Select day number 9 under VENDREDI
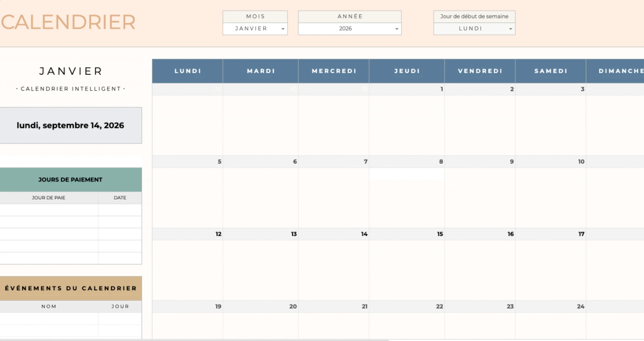The width and height of the screenshot is (644, 341). 480,162
